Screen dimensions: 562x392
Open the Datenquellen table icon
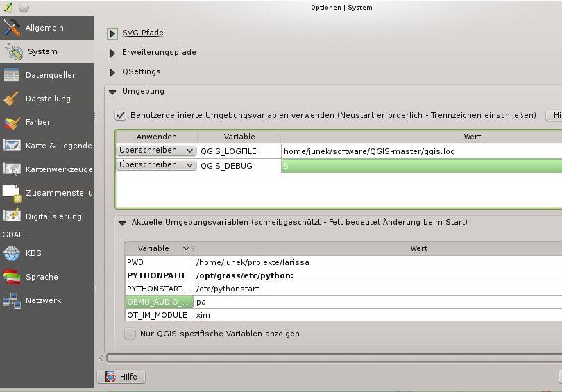pyautogui.click(x=12, y=75)
